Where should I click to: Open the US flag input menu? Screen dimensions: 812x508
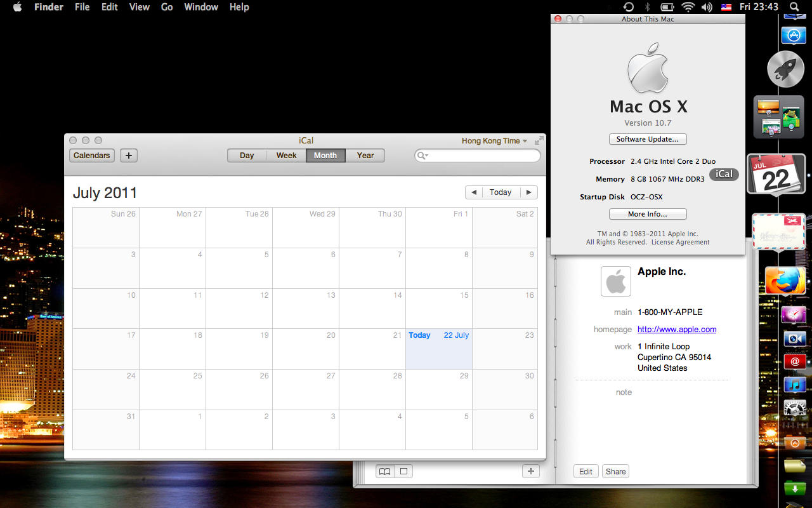(726, 7)
